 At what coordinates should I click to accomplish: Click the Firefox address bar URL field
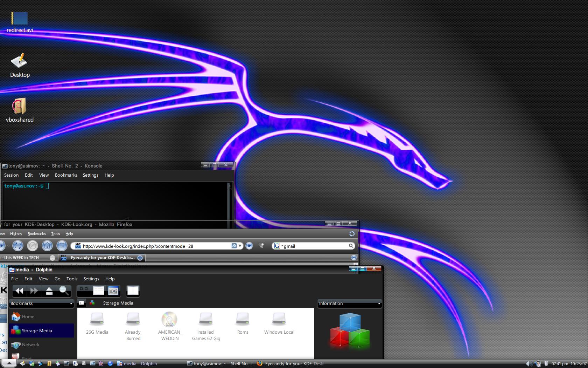click(x=156, y=246)
